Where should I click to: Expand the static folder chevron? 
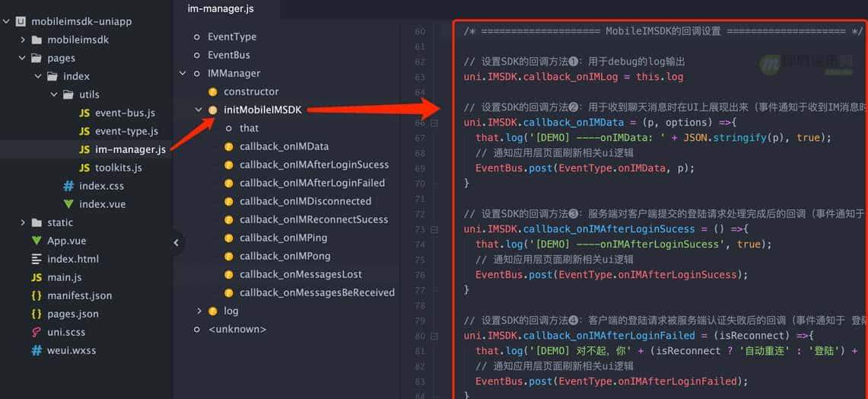23,222
